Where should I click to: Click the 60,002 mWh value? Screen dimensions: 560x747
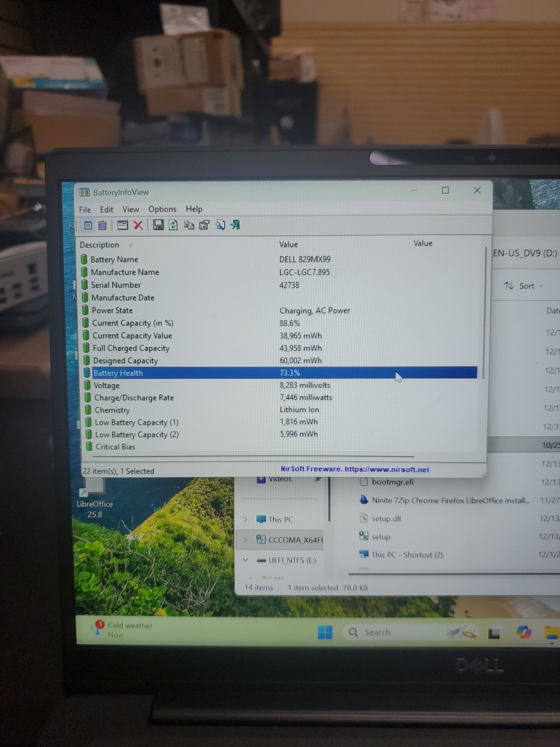coord(301,361)
